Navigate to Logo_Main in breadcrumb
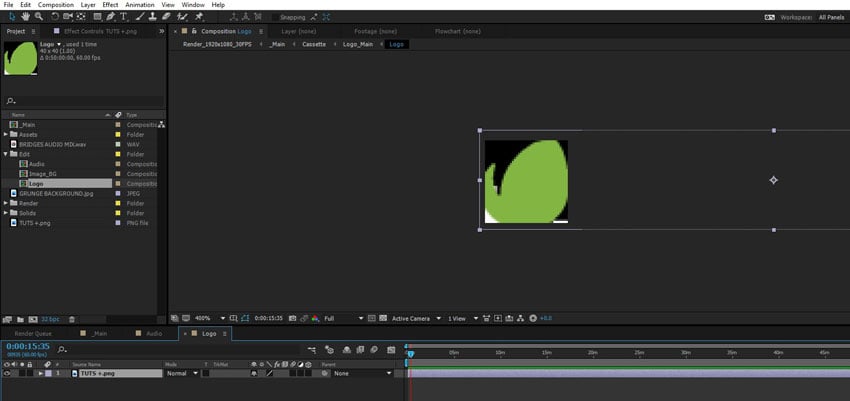Viewport: 850px width, 401px height. point(358,44)
